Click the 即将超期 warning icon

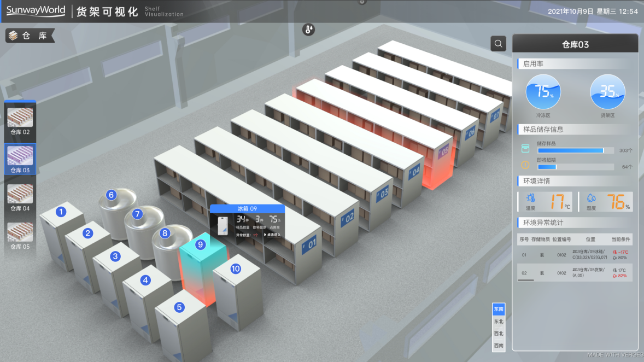[x=525, y=165]
